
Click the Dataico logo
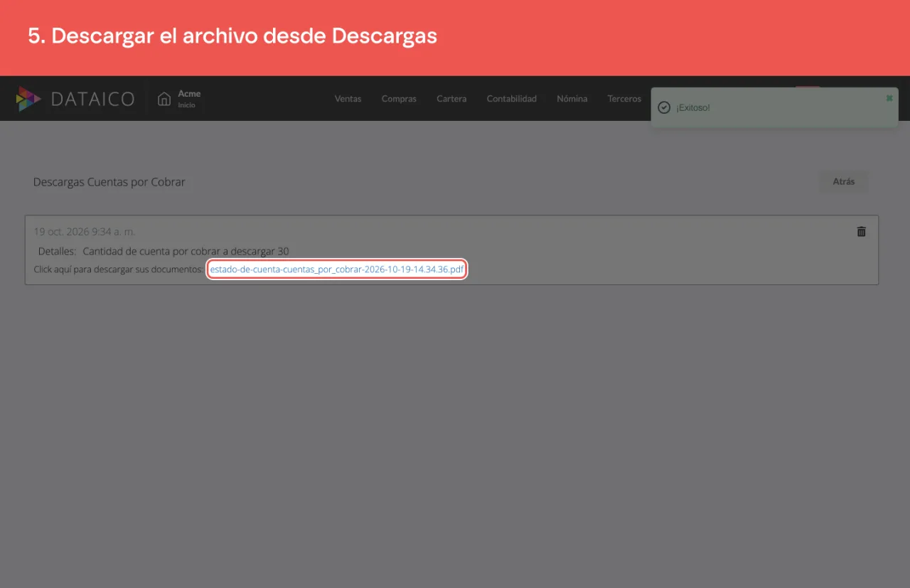(x=75, y=99)
